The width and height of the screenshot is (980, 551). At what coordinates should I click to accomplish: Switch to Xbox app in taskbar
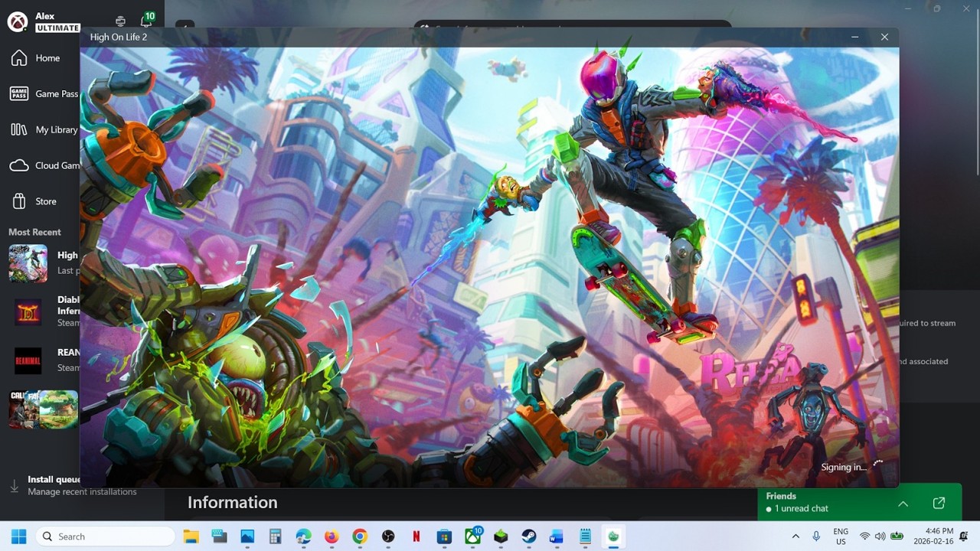point(473,536)
